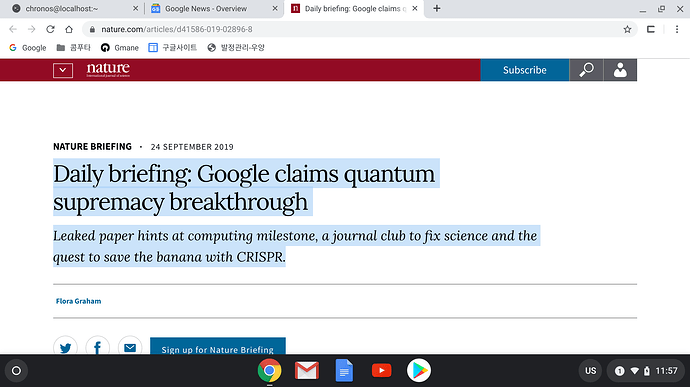Open the ChromeOS launcher circle
The image size is (690, 387).
pos(16,371)
